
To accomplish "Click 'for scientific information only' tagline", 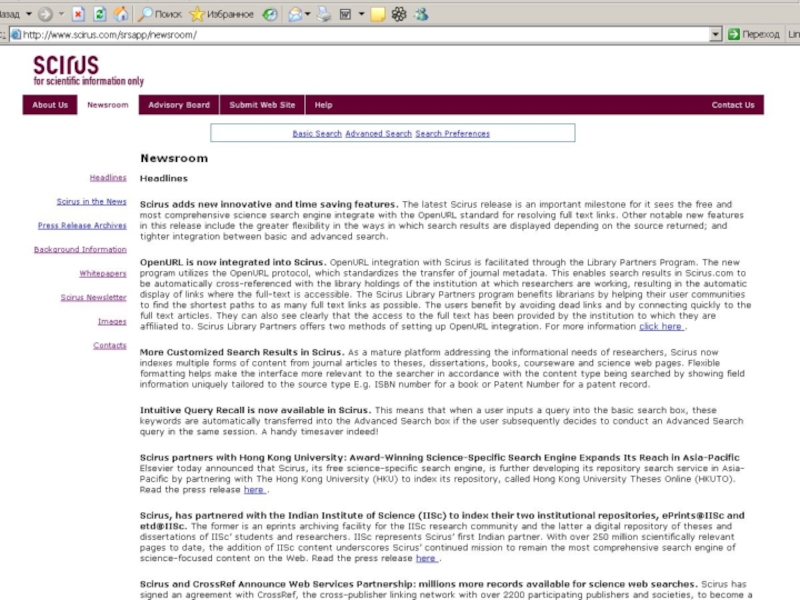I will tap(89, 81).
